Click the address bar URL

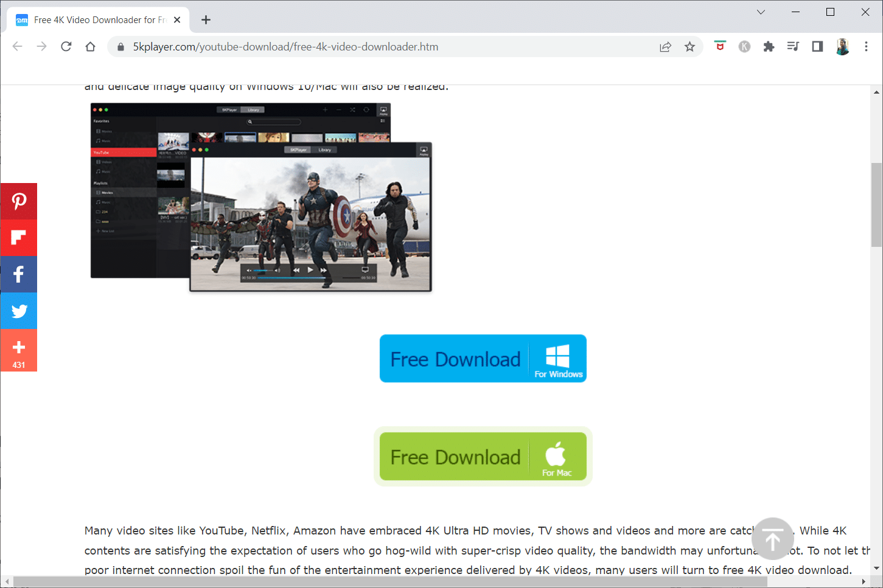tap(285, 47)
